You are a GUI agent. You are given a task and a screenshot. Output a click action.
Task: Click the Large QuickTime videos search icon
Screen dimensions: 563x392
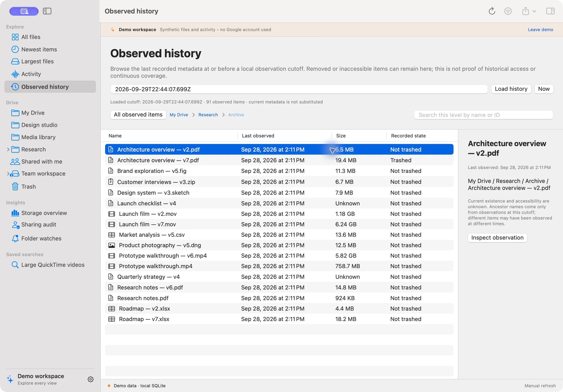15,265
